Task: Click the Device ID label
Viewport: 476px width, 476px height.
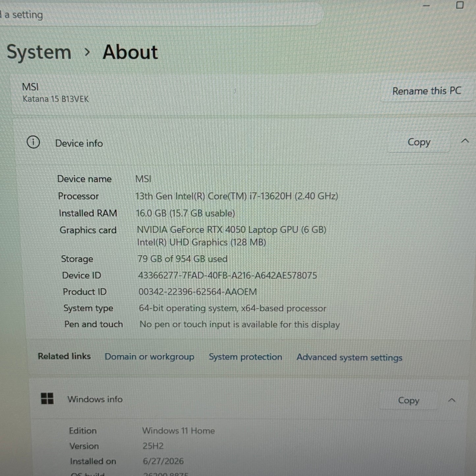Action: point(82,275)
